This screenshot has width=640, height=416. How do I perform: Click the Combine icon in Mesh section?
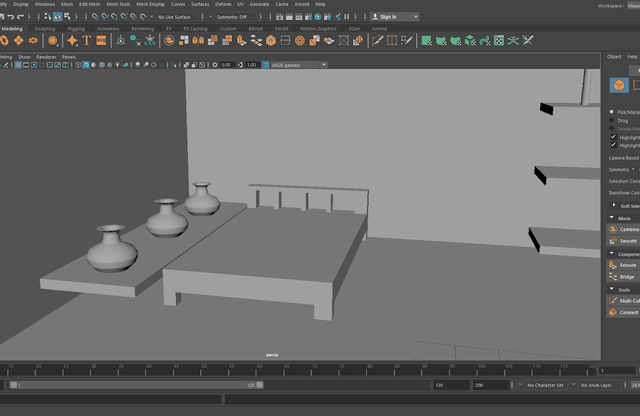613,229
